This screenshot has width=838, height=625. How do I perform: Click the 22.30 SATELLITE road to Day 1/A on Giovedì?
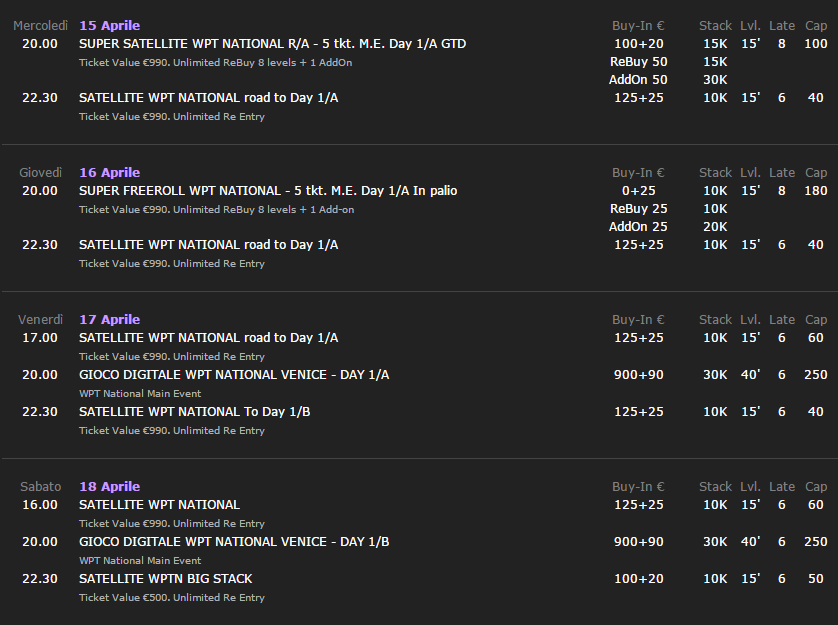point(208,245)
